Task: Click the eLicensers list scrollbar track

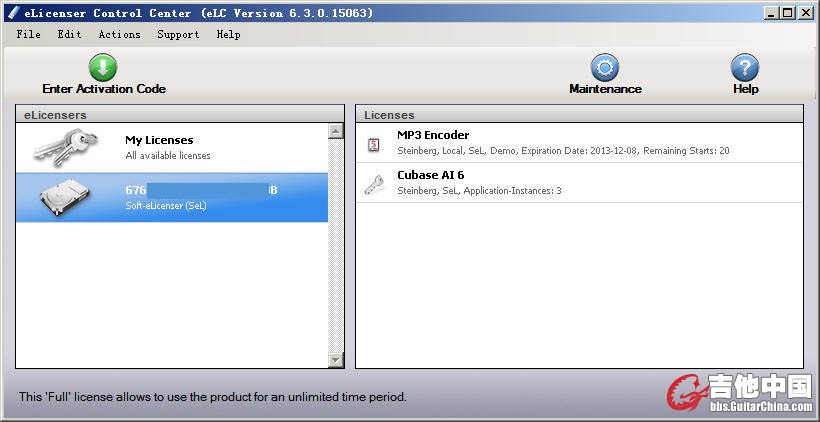Action: click(x=335, y=245)
